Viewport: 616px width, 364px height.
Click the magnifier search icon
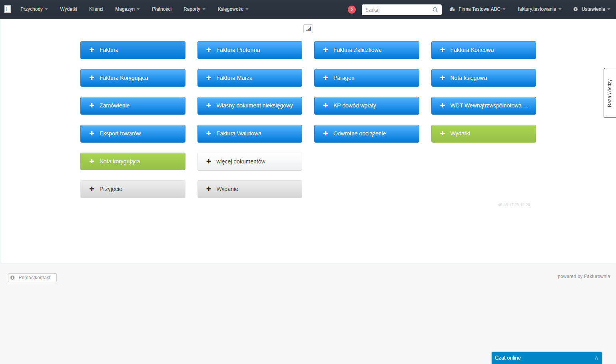coord(435,10)
